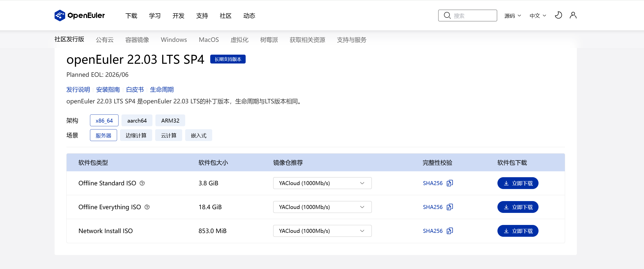Download the Offline Everything ISO
Image resolution: width=644 pixels, height=269 pixels.
[x=518, y=207]
